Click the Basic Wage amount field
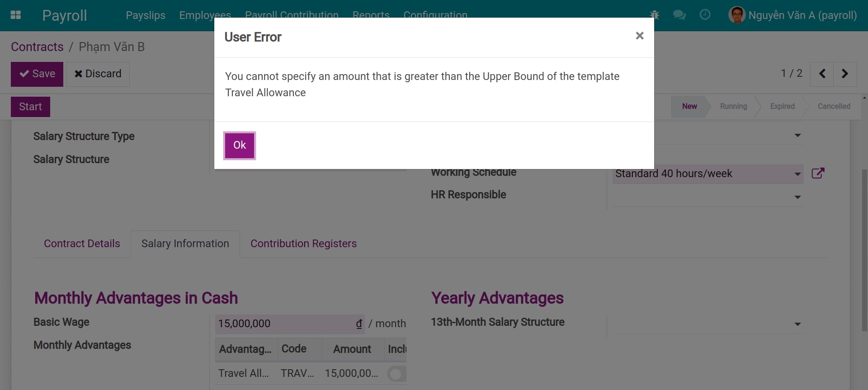The width and height of the screenshot is (868, 390). point(285,324)
